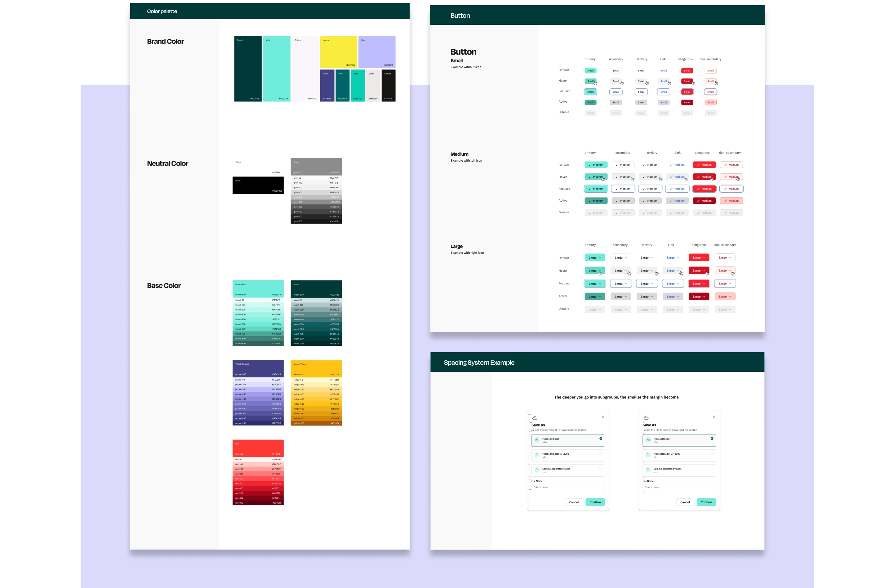
Task: Close the left Save as dialog
Action: [603, 416]
